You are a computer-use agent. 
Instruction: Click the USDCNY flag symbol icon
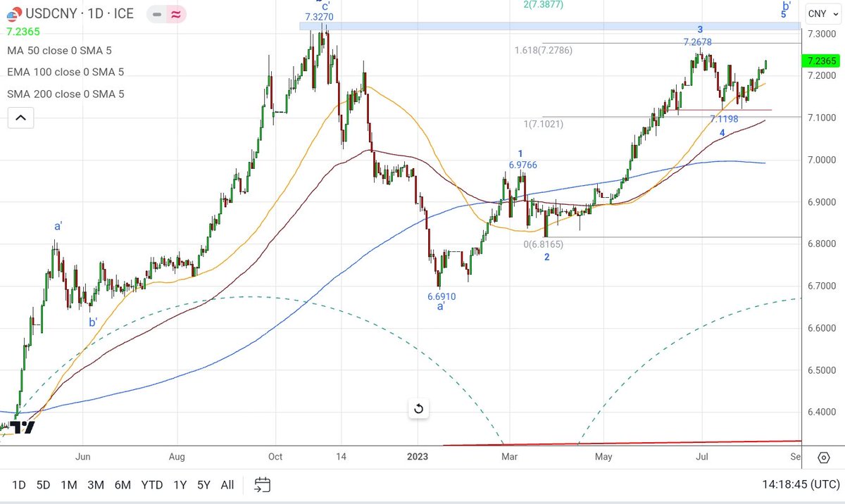tap(13, 13)
